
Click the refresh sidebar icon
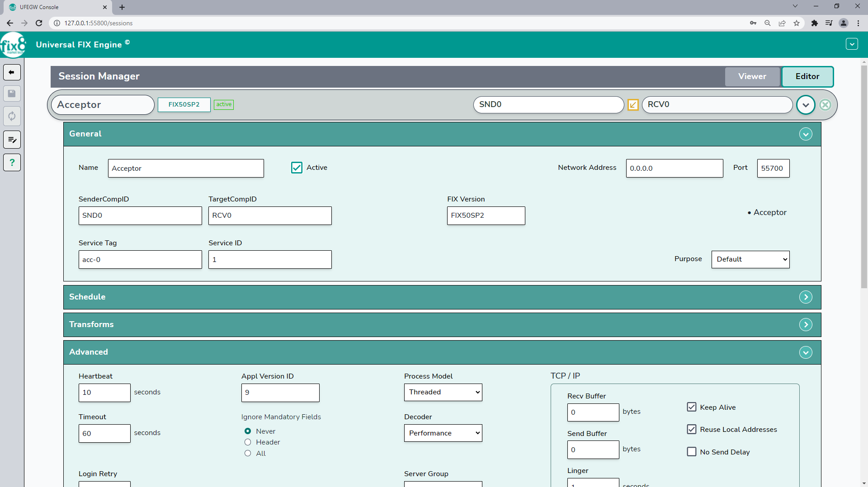[12, 116]
